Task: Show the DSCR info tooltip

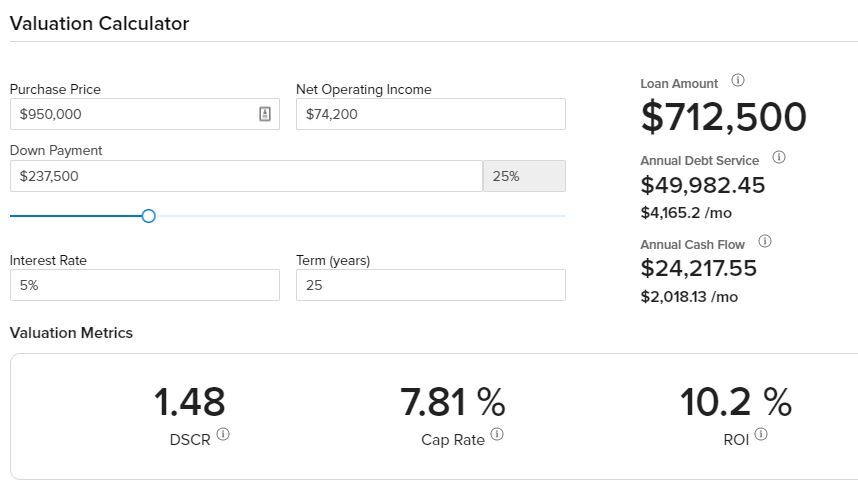Action: tap(223, 435)
